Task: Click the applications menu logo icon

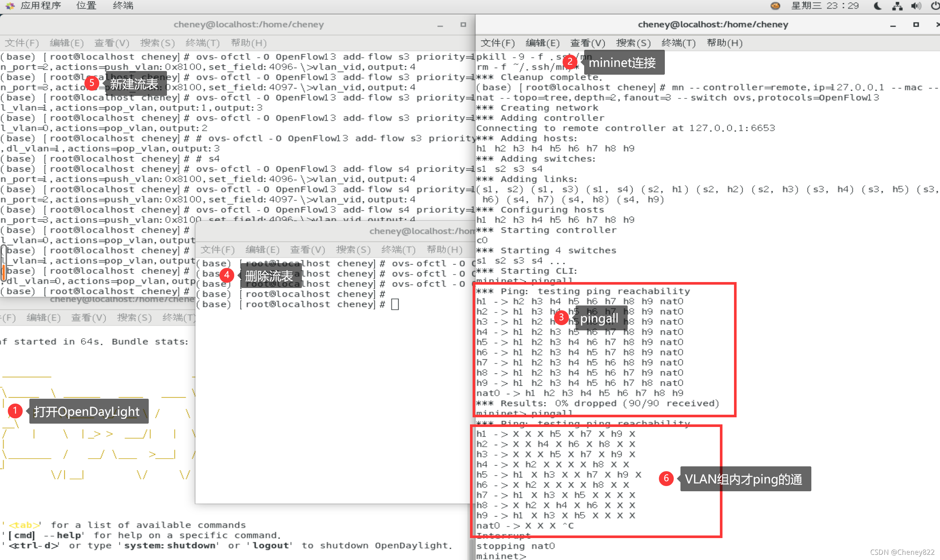Action: coord(10,6)
